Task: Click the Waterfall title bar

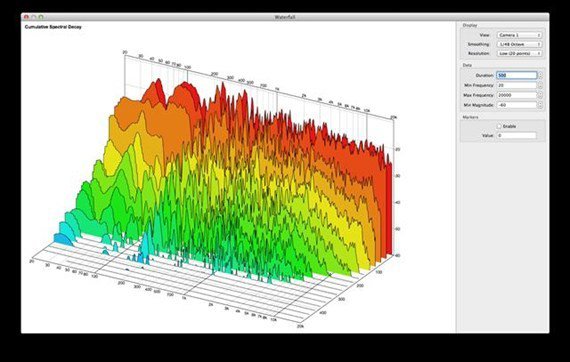Action: 285,17
